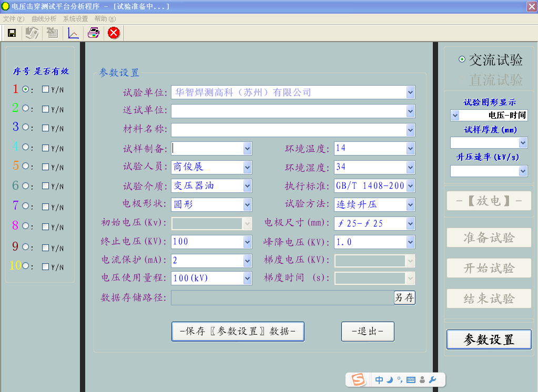Click the 退出 button
538x392 pixels.
point(368,332)
